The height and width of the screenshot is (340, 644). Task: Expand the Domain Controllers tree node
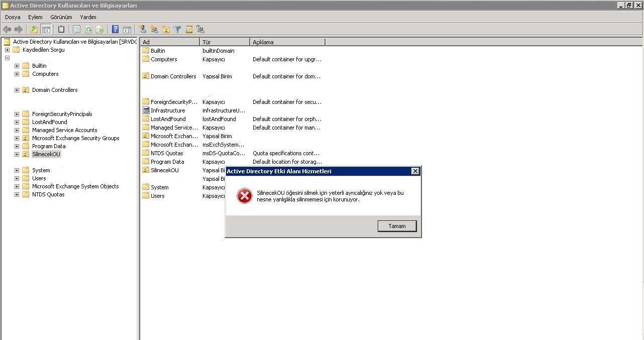[x=17, y=90]
